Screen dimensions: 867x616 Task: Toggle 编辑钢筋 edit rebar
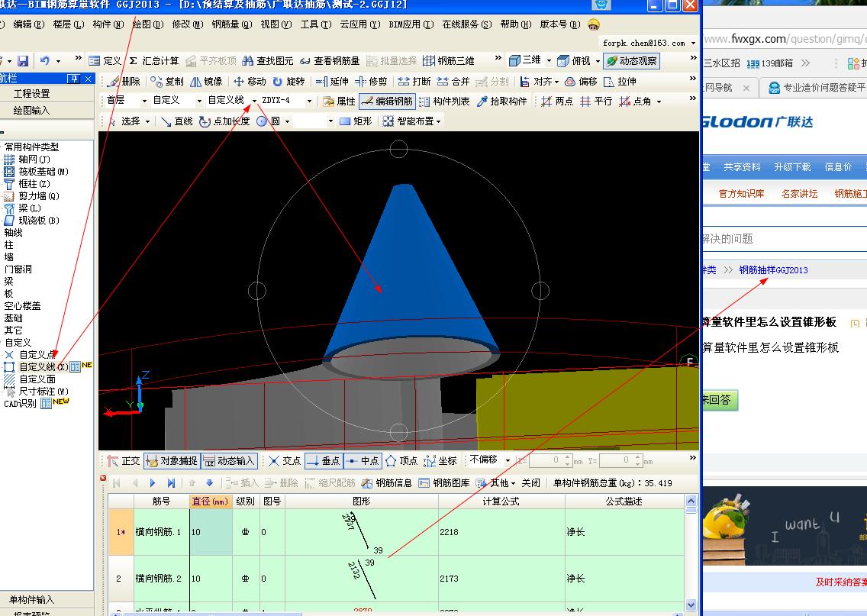(x=386, y=102)
